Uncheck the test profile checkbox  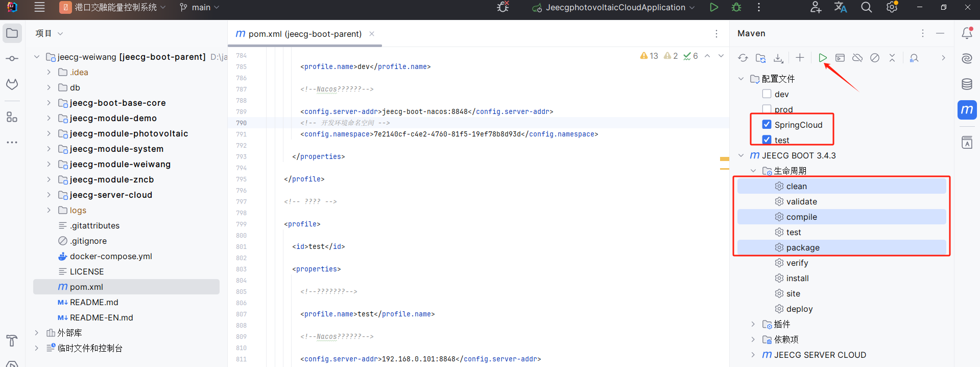click(x=767, y=140)
